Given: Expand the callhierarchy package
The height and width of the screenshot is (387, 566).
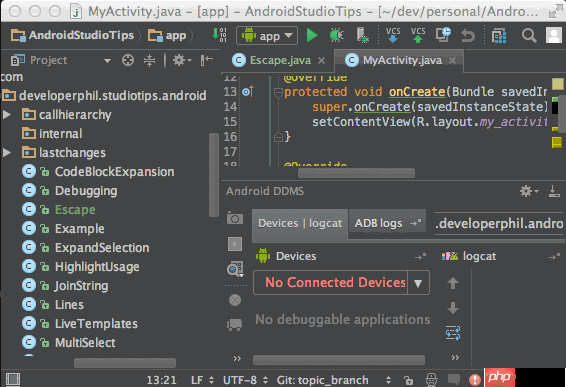Looking at the screenshot, I should coord(6,115).
